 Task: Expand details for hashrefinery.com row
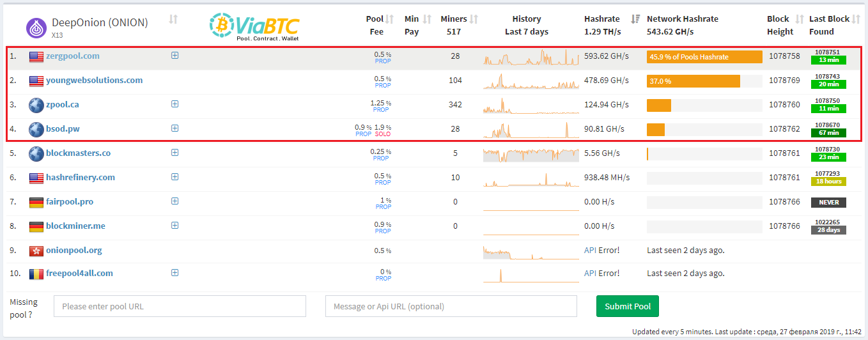[174, 176]
